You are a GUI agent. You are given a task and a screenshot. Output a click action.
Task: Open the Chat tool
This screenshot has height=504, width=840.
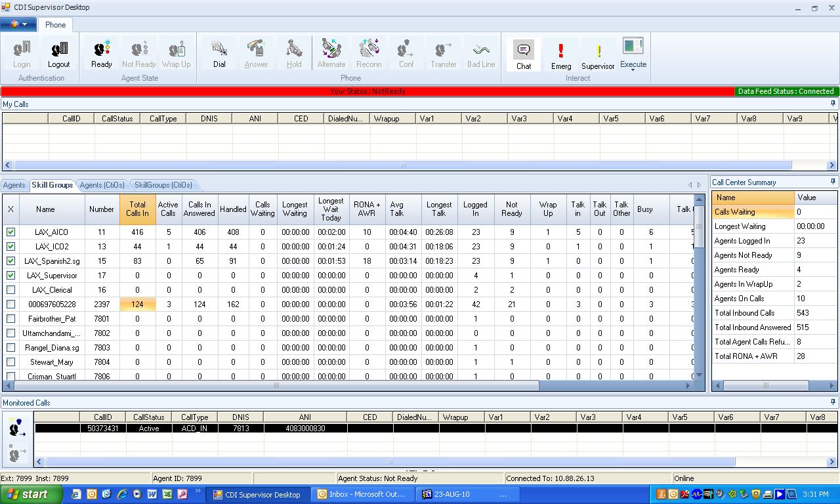pos(524,55)
